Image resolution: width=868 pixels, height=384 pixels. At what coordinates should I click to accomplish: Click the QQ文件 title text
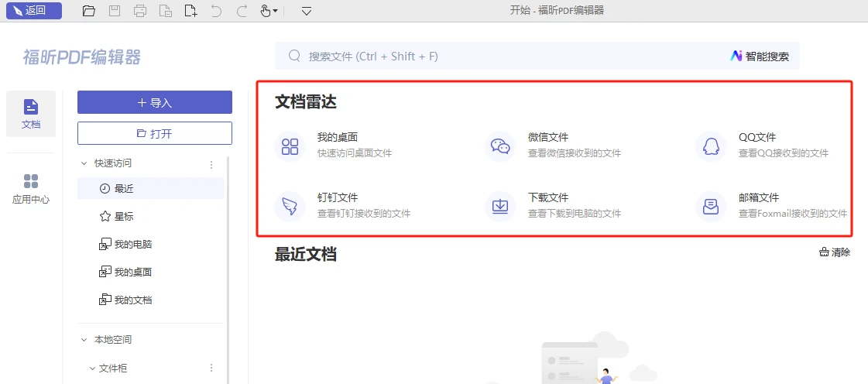(x=756, y=137)
